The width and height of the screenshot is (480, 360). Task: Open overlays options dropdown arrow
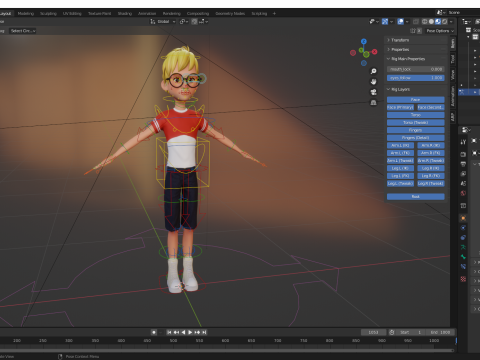tap(407, 22)
